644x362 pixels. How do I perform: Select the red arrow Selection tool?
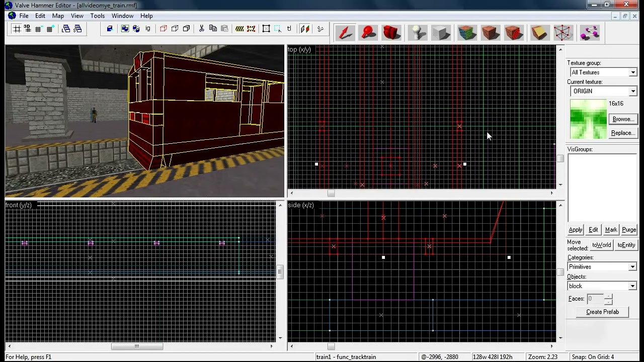(344, 33)
